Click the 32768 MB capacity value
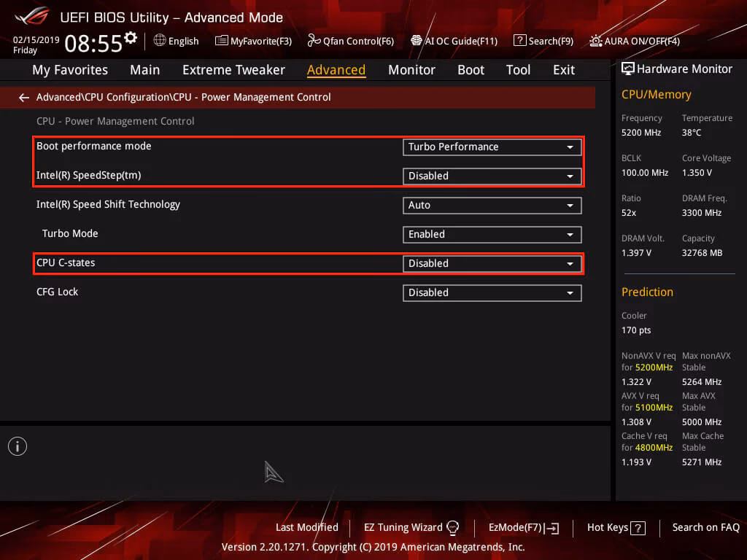This screenshot has width=747, height=560. (702, 253)
